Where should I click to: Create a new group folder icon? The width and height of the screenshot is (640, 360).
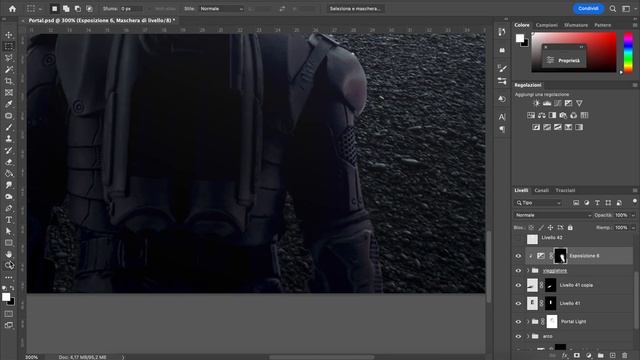click(x=600, y=356)
